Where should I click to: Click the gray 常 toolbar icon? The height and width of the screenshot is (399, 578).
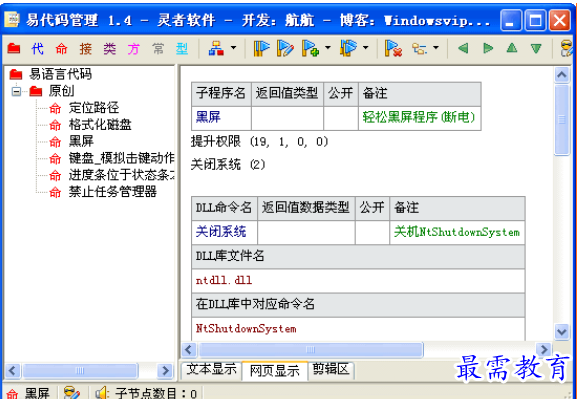tap(158, 48)
